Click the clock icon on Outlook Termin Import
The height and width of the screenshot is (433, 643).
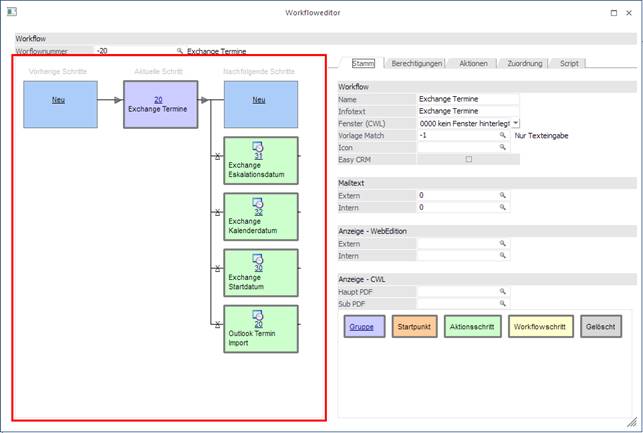258,313
